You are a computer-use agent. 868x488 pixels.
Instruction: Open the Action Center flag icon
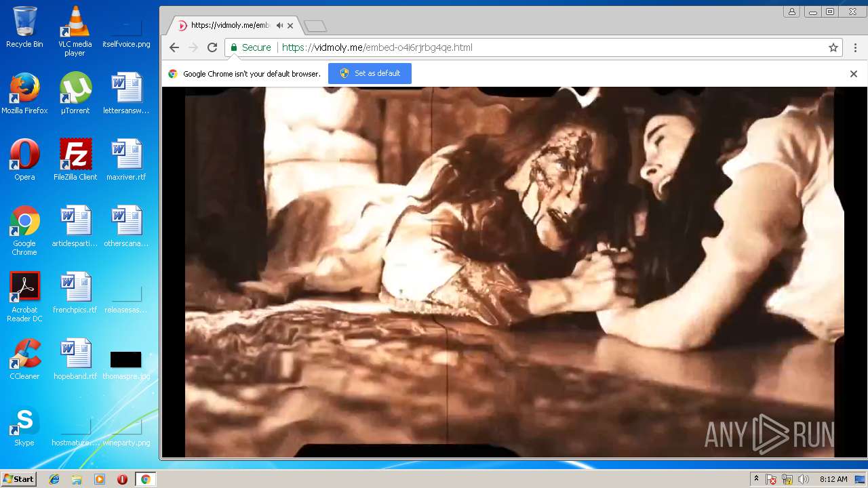tap(771, 479)
